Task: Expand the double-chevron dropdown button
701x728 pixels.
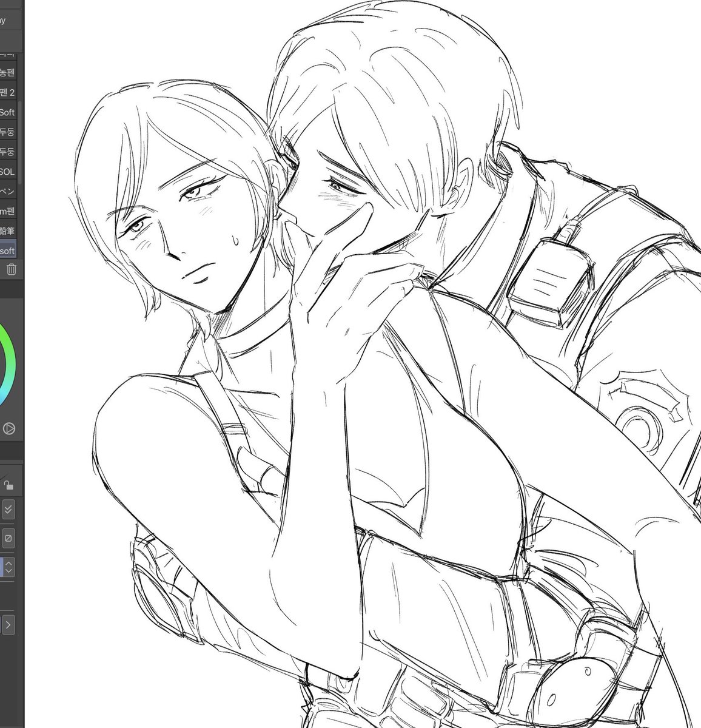Action: 8,510
